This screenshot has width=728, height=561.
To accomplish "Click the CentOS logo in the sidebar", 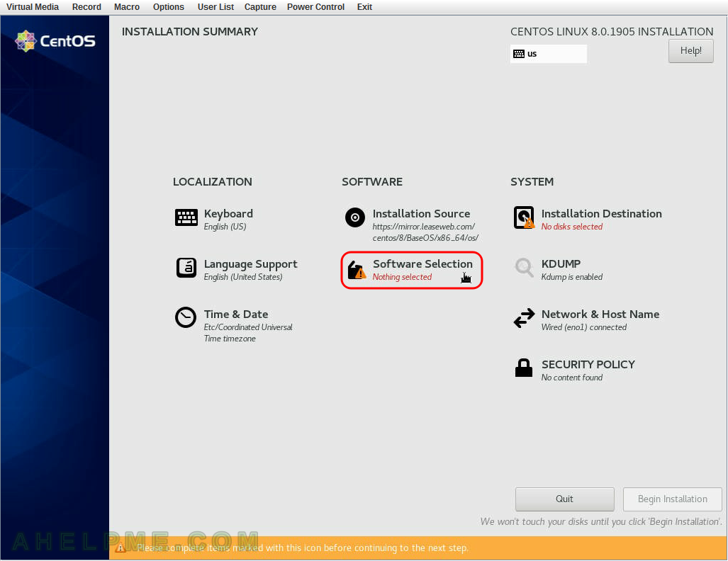I will point(55,41).
